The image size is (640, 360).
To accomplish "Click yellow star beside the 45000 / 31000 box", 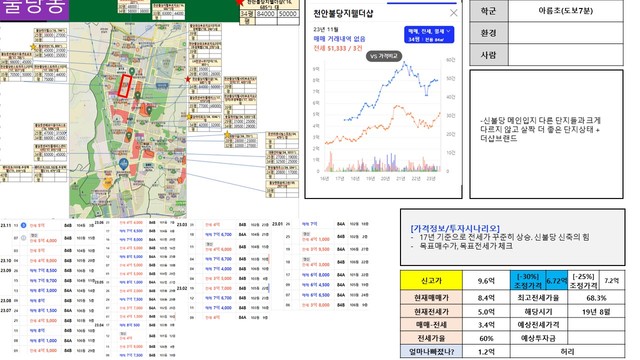I will click(x=33, y=47).
